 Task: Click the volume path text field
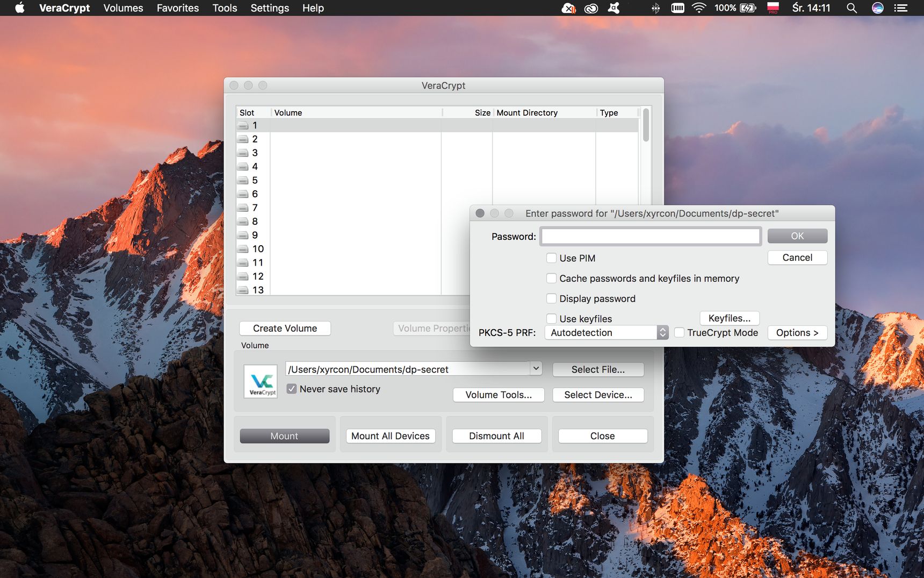point(408,369)
